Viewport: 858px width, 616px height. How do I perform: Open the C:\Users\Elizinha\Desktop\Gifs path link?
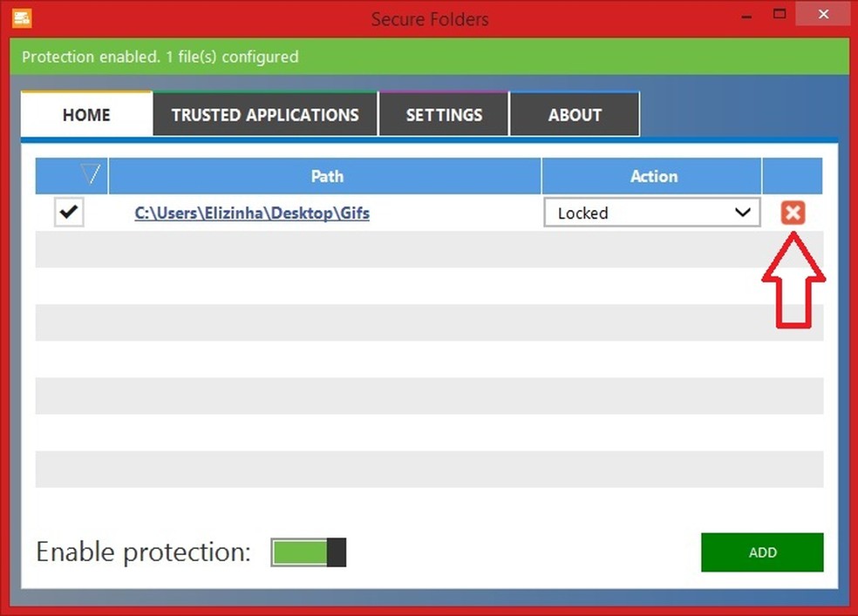[252, 213]
